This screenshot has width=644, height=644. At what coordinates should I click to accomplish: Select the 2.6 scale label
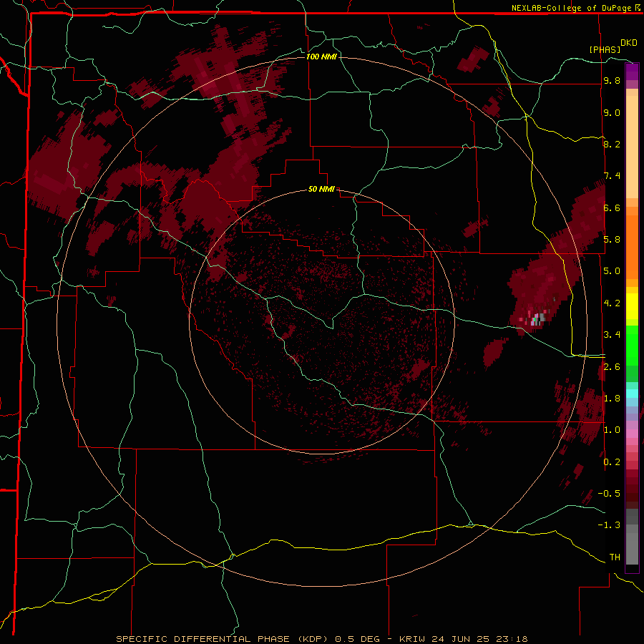[612, 367]
